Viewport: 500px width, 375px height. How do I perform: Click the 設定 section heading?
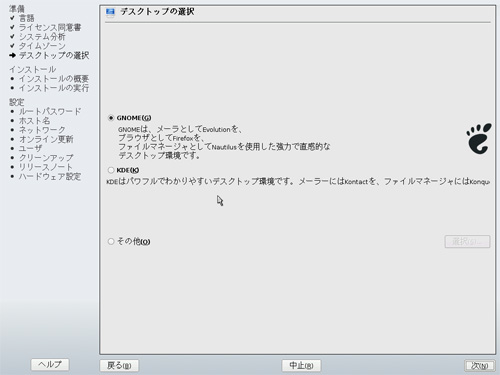click(17, 102)
